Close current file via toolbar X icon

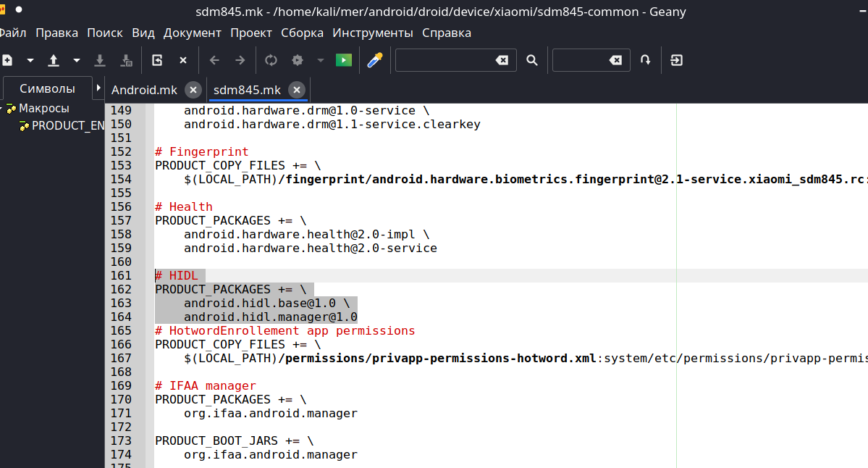(183, 60)
